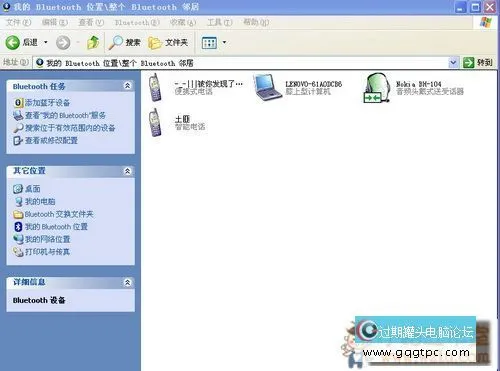500x371 pixels.
Task: Select the 土匪 smartphone device icon
Action: tap(155, 122)
